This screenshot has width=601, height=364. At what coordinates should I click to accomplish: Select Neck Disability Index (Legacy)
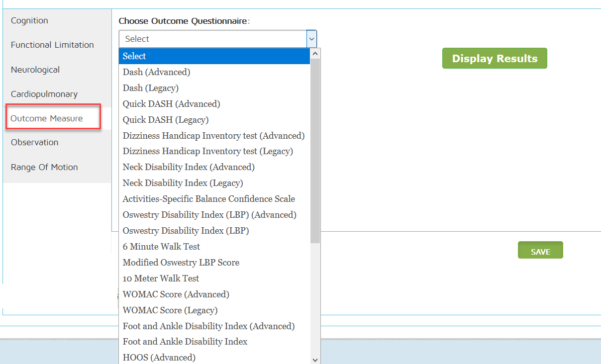183,183
